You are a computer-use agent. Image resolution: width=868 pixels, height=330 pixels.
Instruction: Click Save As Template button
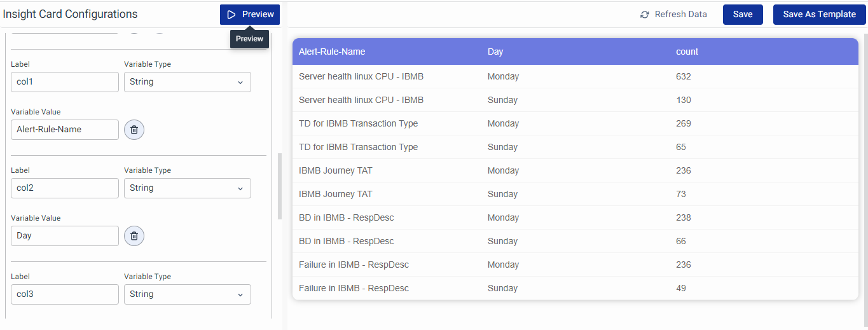pos(819,15)
